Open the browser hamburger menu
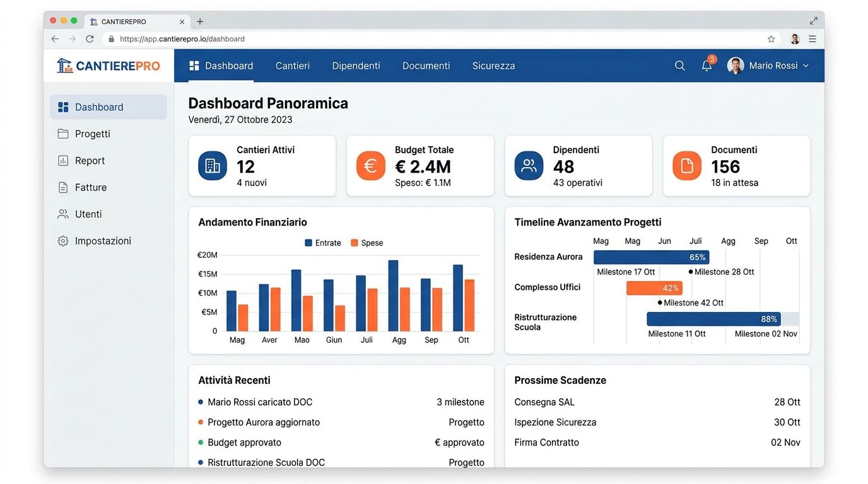Image resolution: width=868 pixels, height=484 pixels. [x=813, y=38]
